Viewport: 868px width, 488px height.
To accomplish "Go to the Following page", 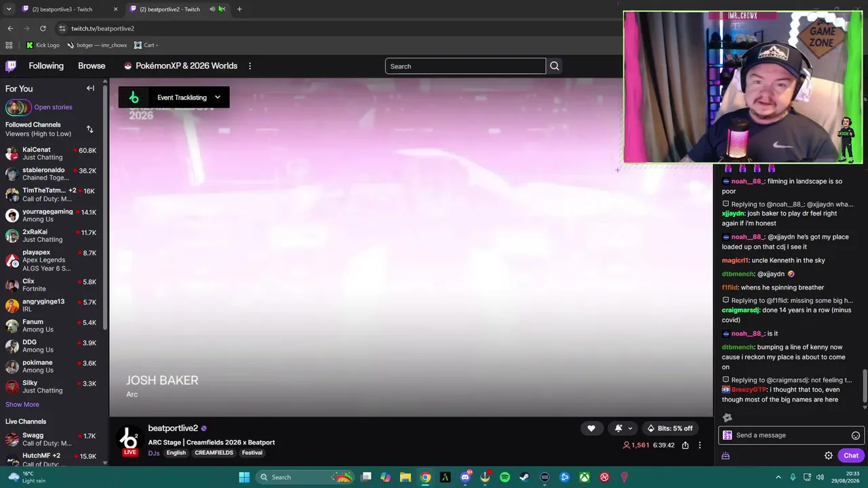I will point(46,66).
